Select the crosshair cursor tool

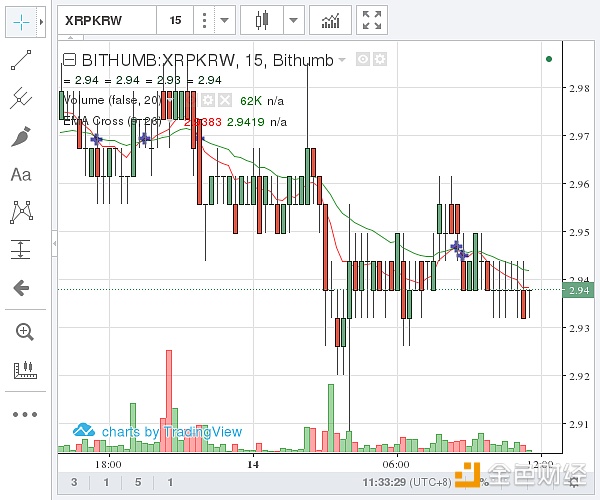point(21,22)
